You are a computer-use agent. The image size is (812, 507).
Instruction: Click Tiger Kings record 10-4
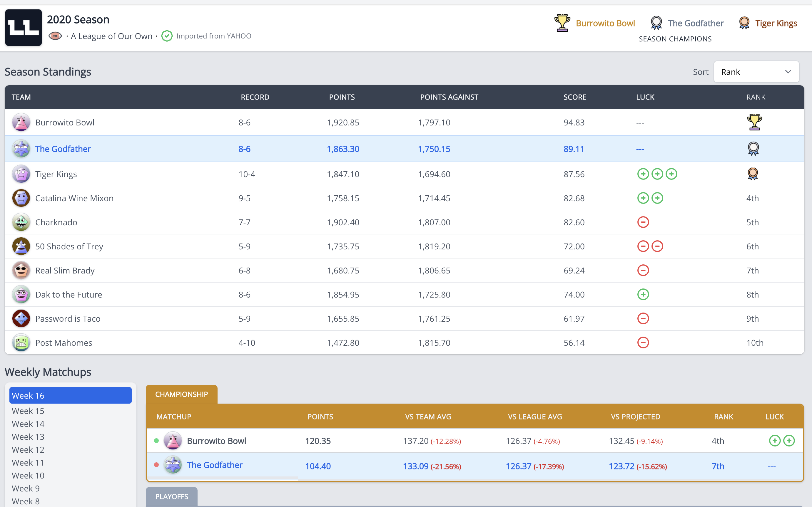[247, 174]
